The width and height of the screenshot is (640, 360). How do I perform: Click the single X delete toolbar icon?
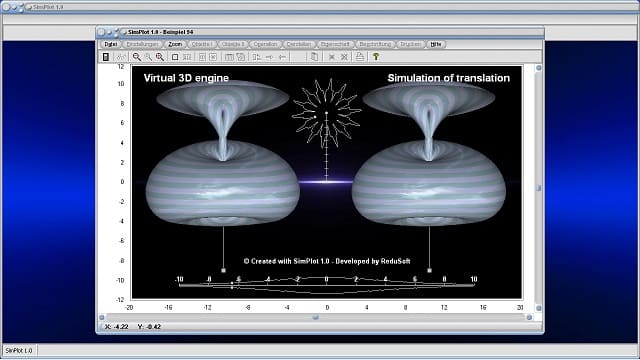331,57
